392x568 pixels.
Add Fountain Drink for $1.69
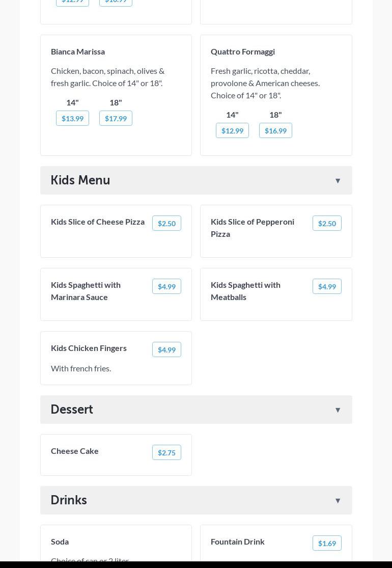tap(327, 543)
